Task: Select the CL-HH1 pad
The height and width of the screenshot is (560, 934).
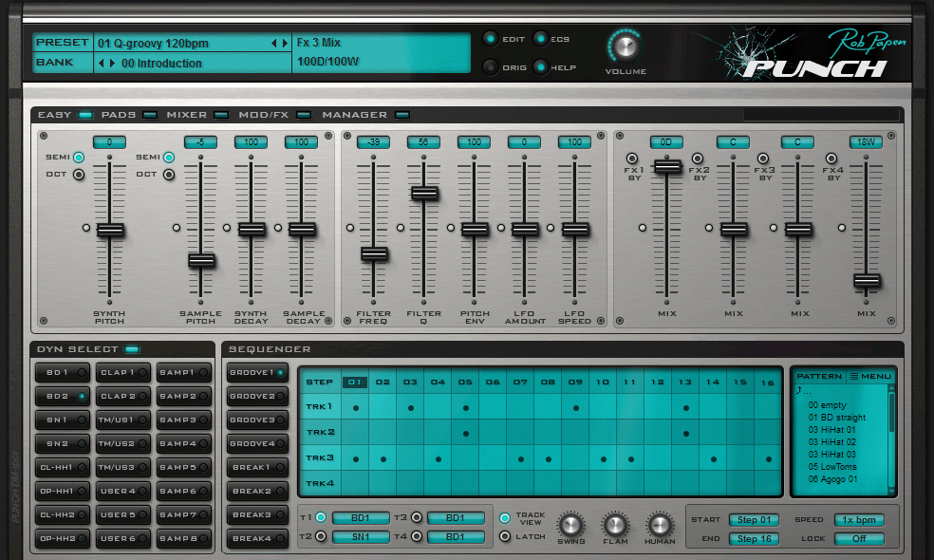Action: (63, 468)
